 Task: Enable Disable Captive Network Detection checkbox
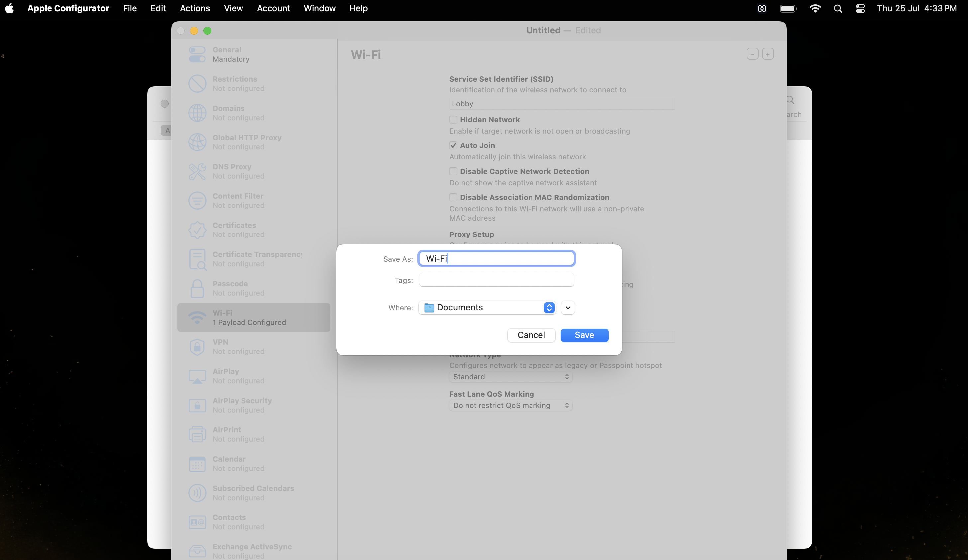pyautogui.click(x=453, y=171)
